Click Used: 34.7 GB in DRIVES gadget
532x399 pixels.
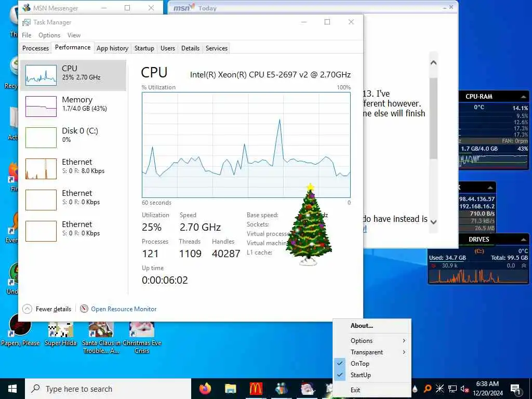(447, 258)
